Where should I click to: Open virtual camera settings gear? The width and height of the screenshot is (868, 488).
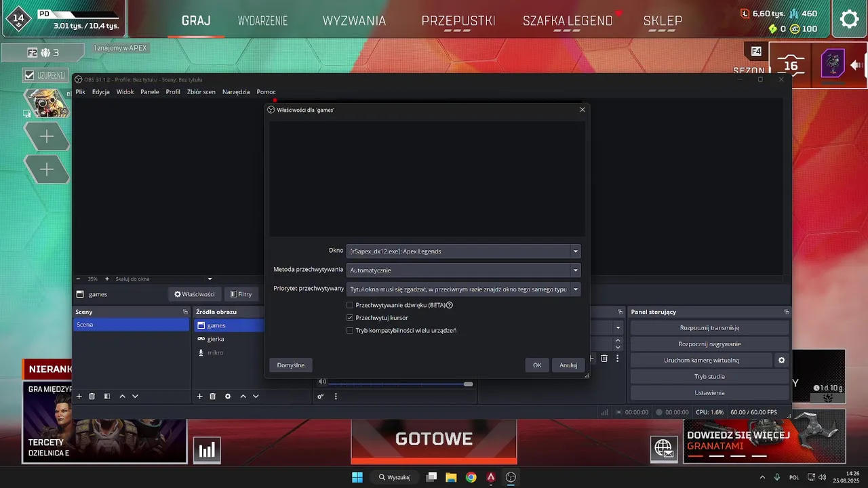pyautogui.click(x=781, y=360)
